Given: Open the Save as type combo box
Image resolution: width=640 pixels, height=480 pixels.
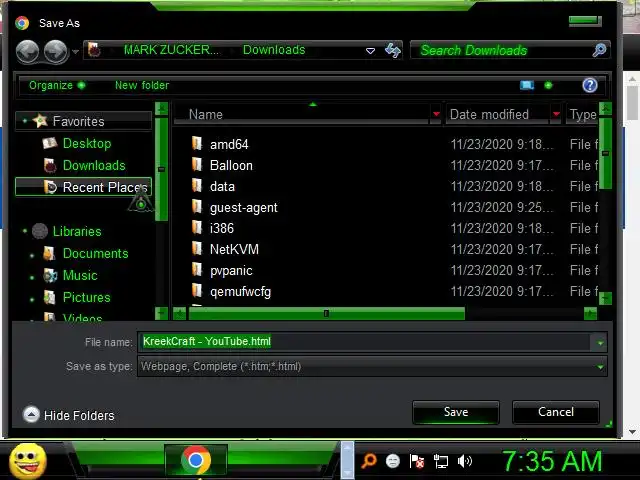Looking at the screenshot, I should pyautogui.click(x=372, y=366).
